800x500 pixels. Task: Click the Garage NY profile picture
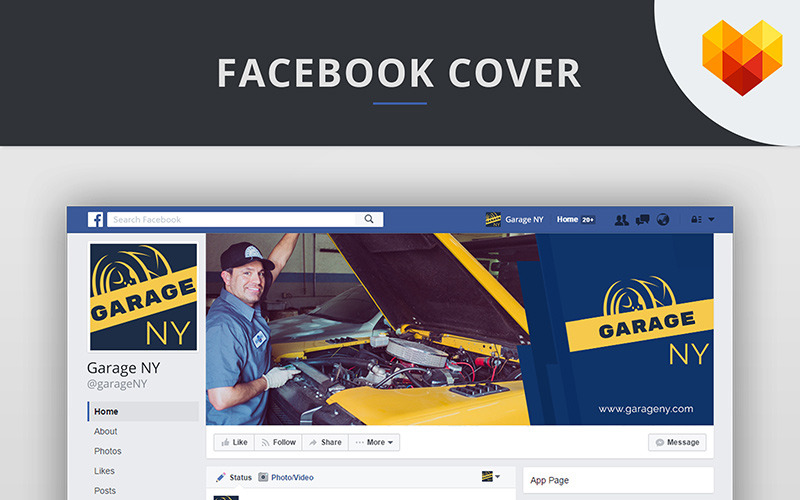point(143,297)
